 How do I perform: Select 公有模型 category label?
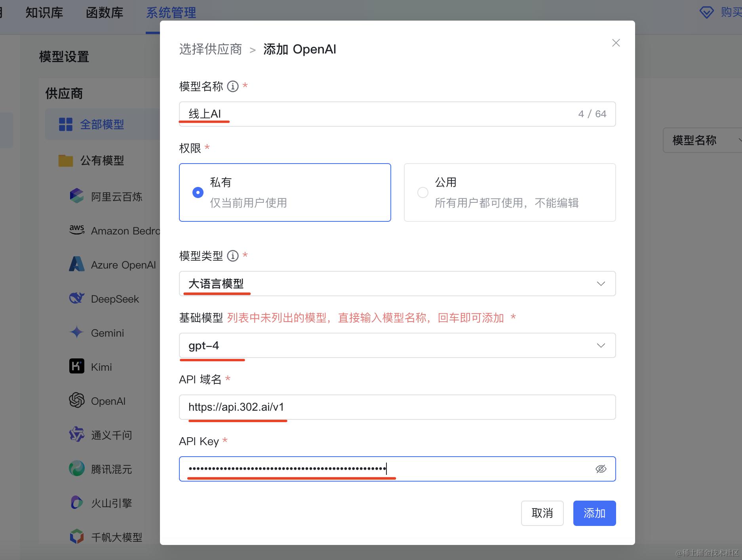pyautogui.click(x=102, y=160)
